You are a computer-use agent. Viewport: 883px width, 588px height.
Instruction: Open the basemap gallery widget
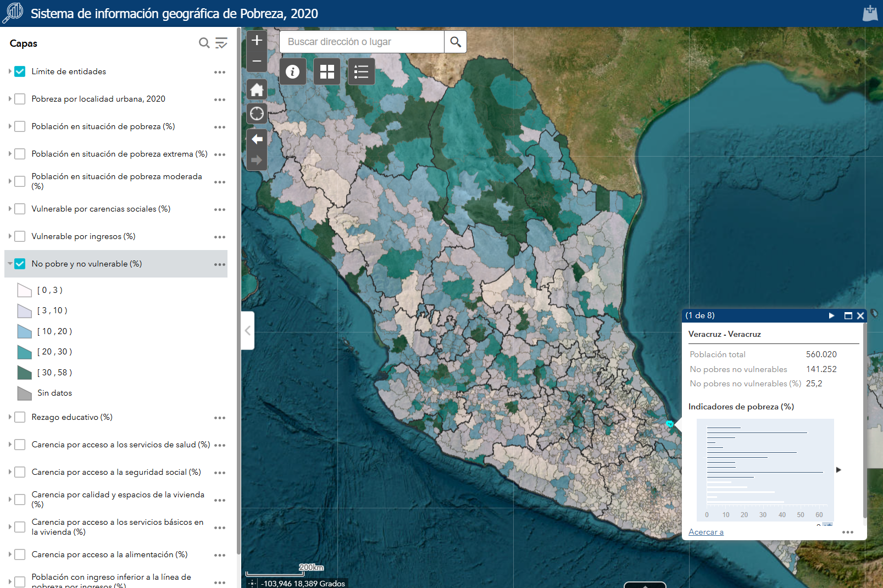tap(327, 71)
